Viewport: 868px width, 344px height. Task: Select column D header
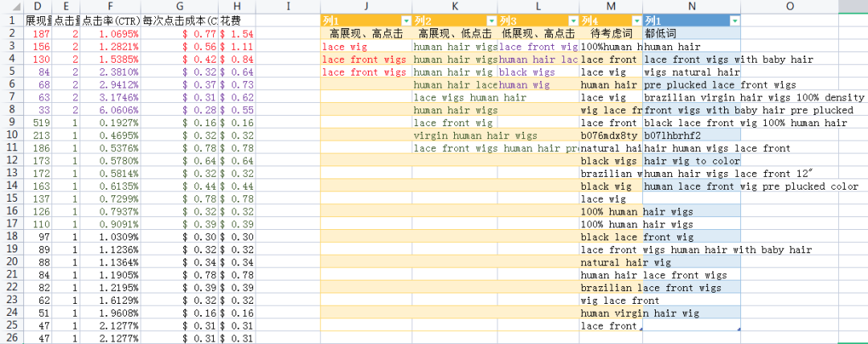coord(38,6)
